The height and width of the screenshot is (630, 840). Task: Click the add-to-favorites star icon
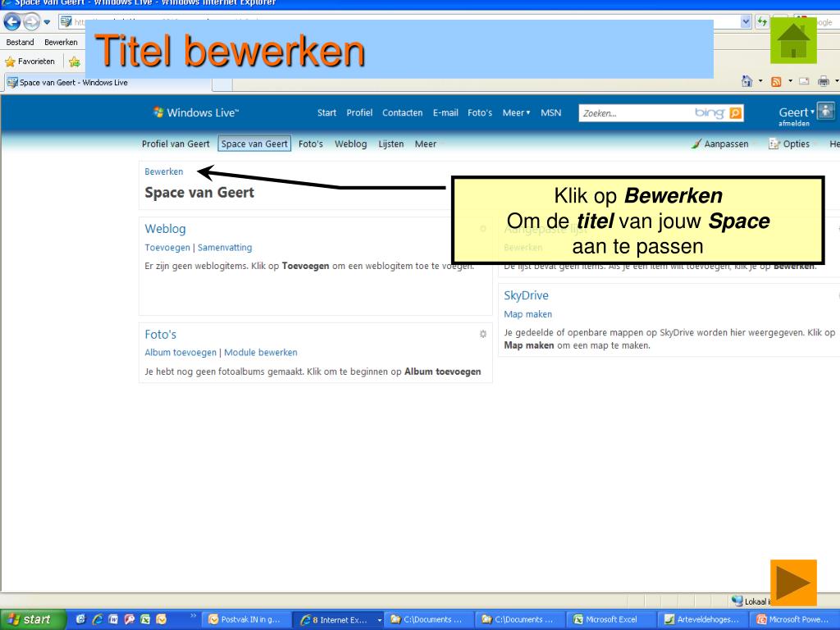pyautogui.click(x=75, y=62)
